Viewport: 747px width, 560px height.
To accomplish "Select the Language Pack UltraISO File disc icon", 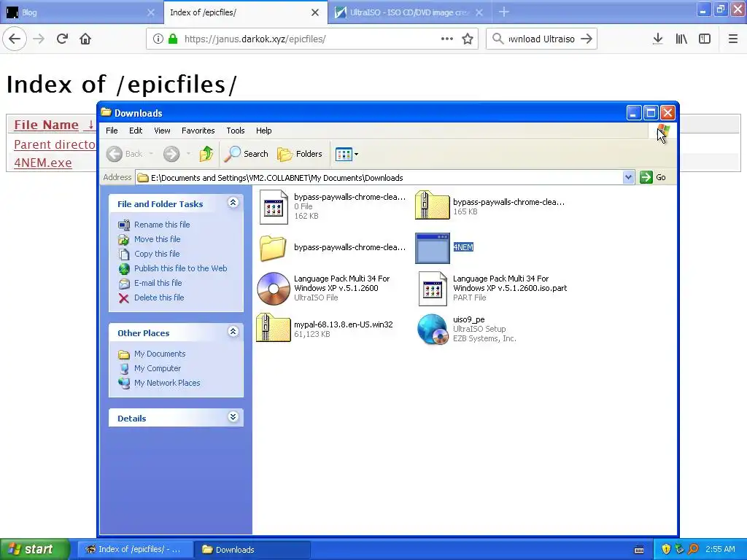I will tap(274, 288).
